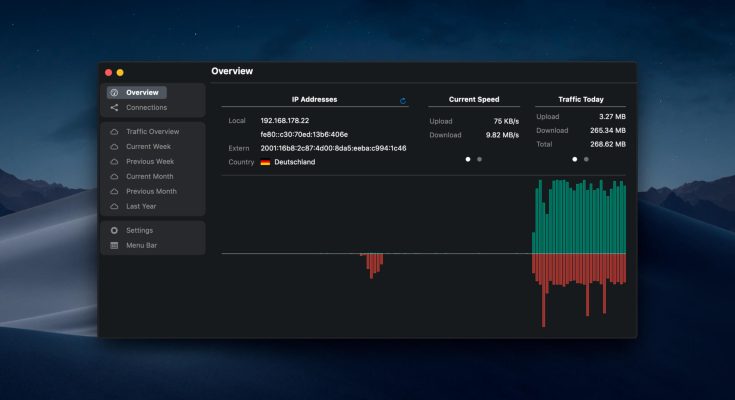The width and height of the screenshot is (735, 400).
Task: Select Previous Week in the sidebar
Action: pyautogui.click(x=150, y=161)
